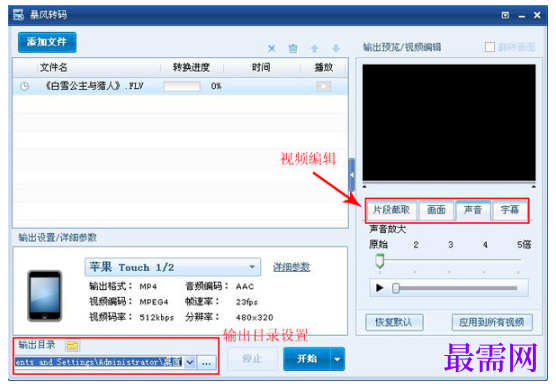556x389 pixels.
Task: Enable the 翻转画面 checkbox
Action: click(x=490, y=47)
